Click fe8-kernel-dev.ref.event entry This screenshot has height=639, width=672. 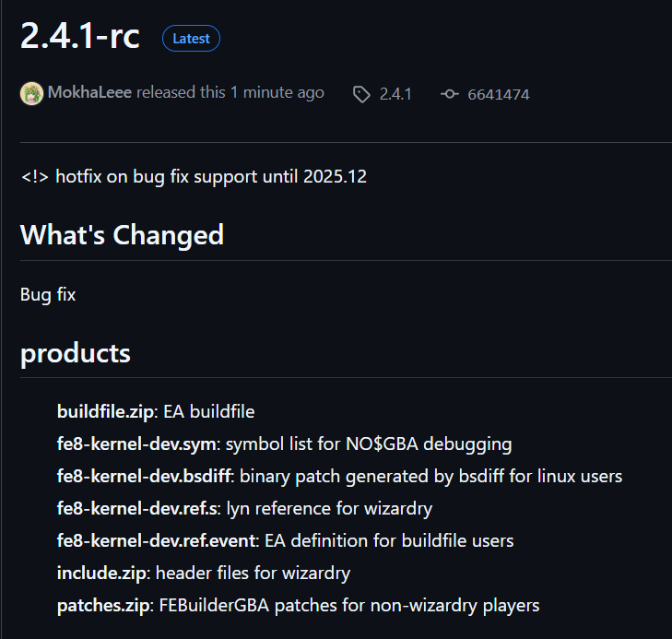156,541
